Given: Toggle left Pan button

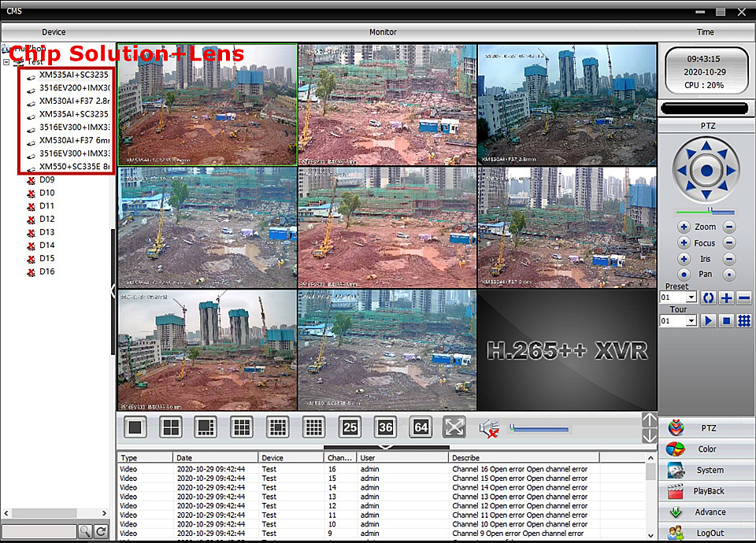Looking at the screenshot, I should [684, 275].
